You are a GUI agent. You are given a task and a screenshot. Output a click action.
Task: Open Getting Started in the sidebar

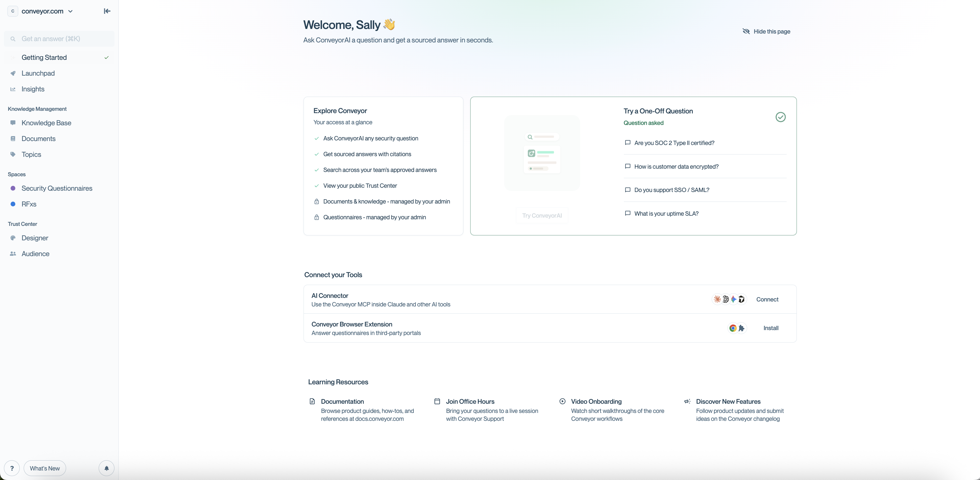coord(59,58)
